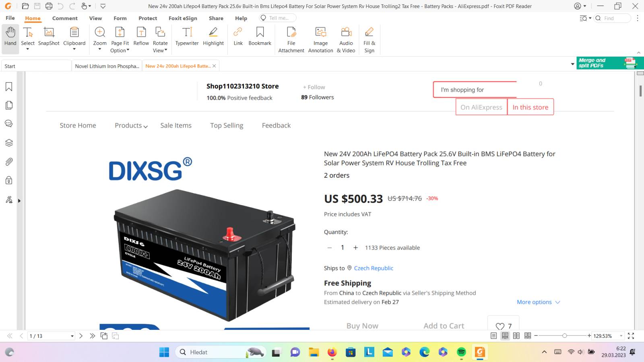Open Fill & Sign tool

click(x=369, y=39)
